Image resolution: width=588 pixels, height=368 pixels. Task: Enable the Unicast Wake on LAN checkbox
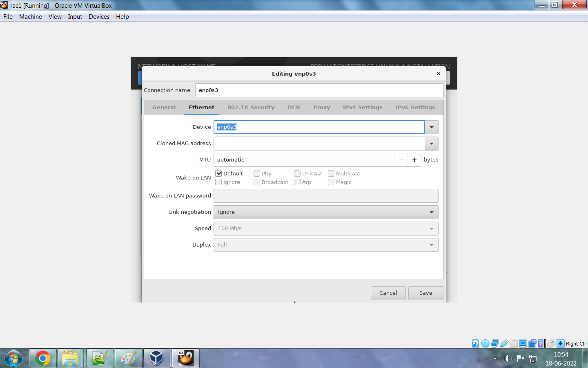[x=297, y=173]
